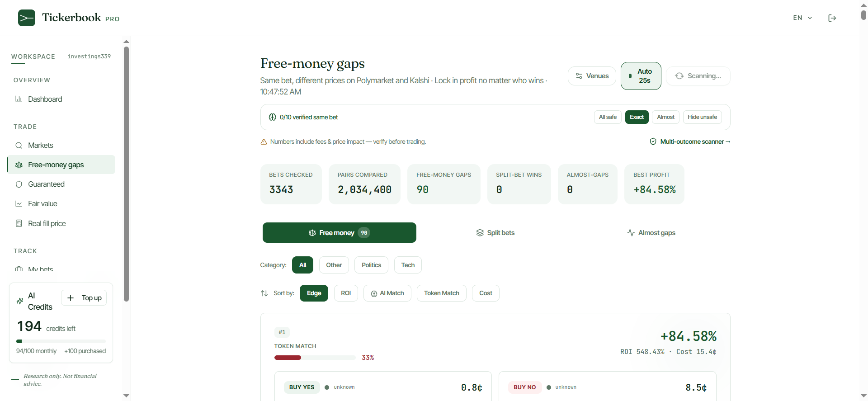Click the ROI 548.43% text
The height and width of the screenshot is (401, 868).
(642, 352)
